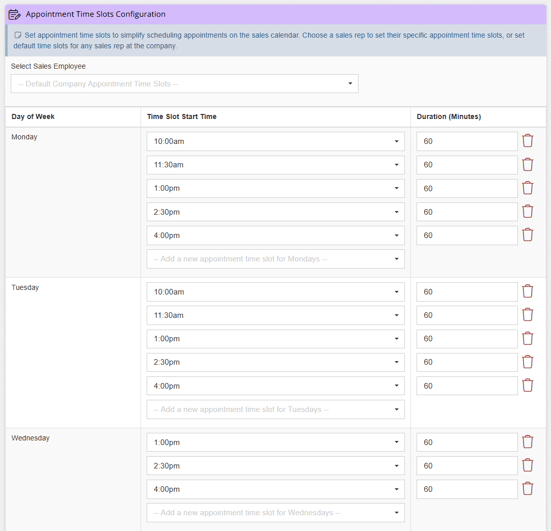
Task: Delete Monday's 10:00am time slot
Action: click(x=527, y=141)
